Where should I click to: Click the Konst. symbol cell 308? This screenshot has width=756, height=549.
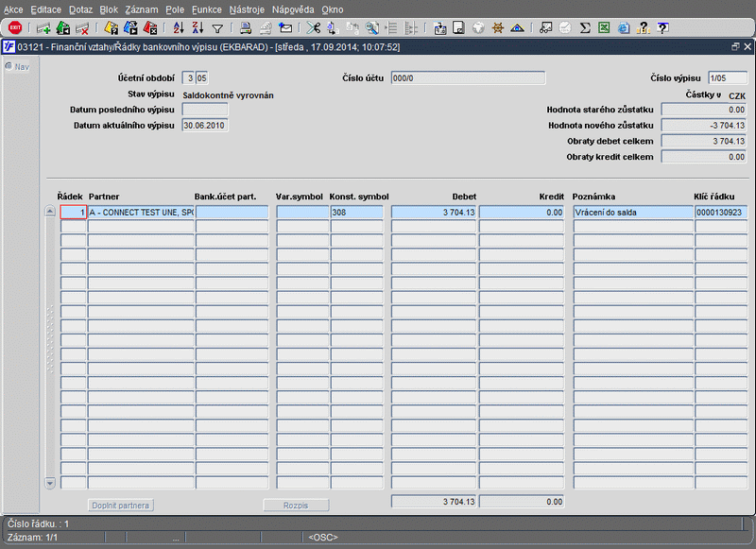pyautogui.click(x=356, y=212)
